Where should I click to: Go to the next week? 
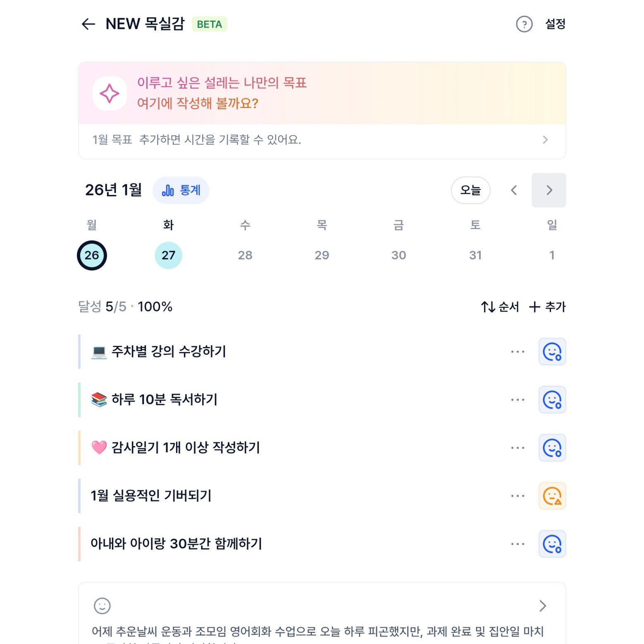(549, 190)
